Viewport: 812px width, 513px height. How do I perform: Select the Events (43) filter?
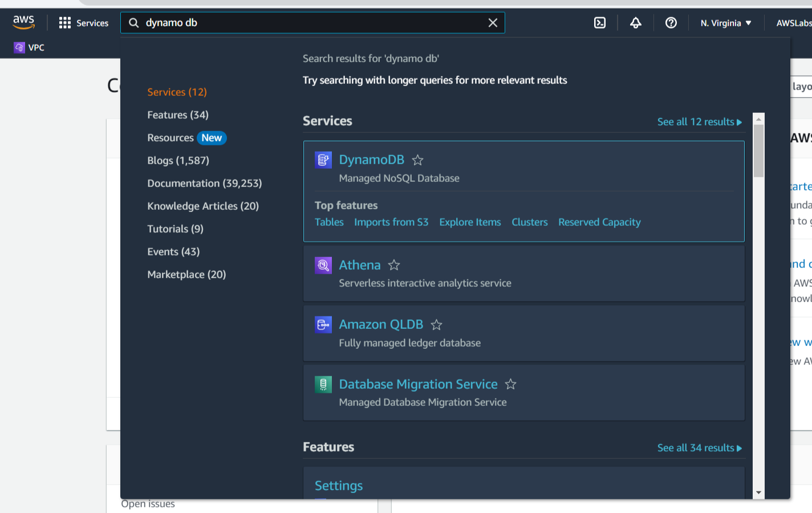(173, 252)
